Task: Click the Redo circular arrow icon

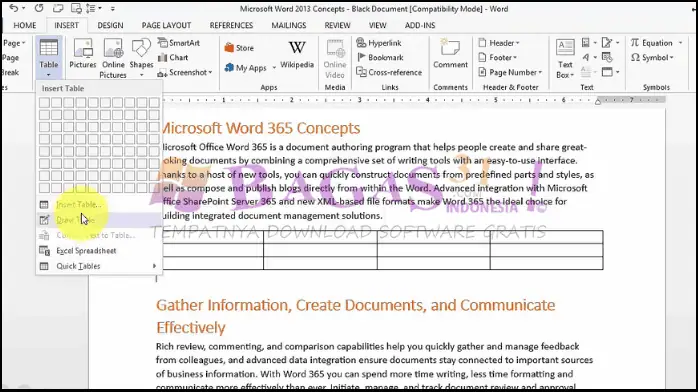Action: [x=39, y=8]
